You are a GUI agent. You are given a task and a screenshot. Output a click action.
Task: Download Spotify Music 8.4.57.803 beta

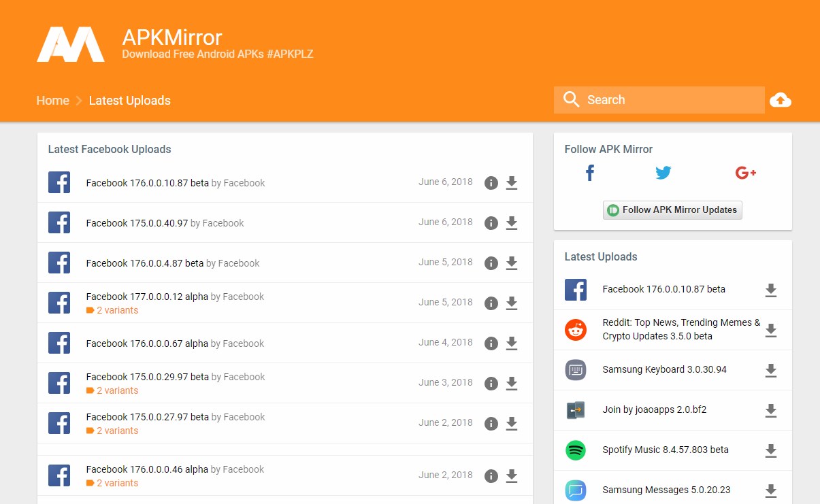click(x=771, y=451)
